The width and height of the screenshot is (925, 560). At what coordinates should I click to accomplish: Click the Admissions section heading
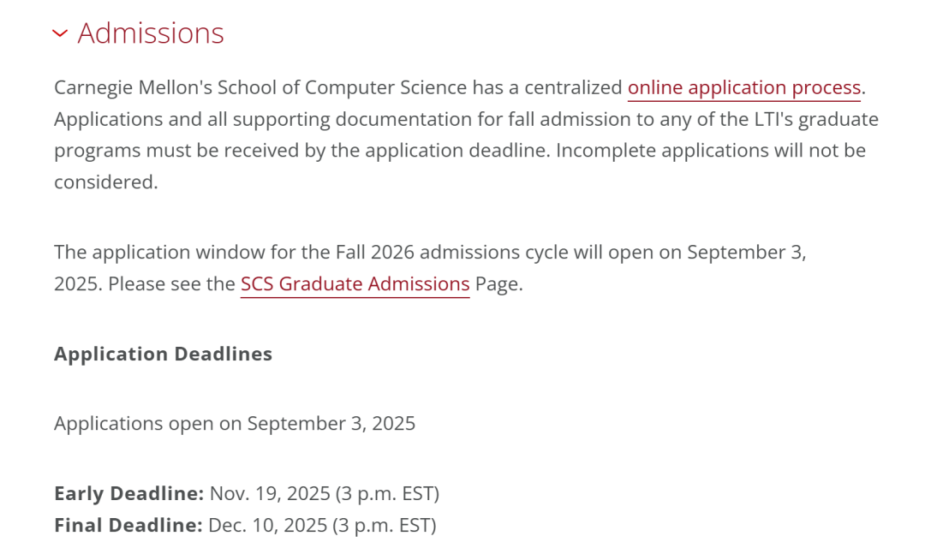[x=151, y=33]
